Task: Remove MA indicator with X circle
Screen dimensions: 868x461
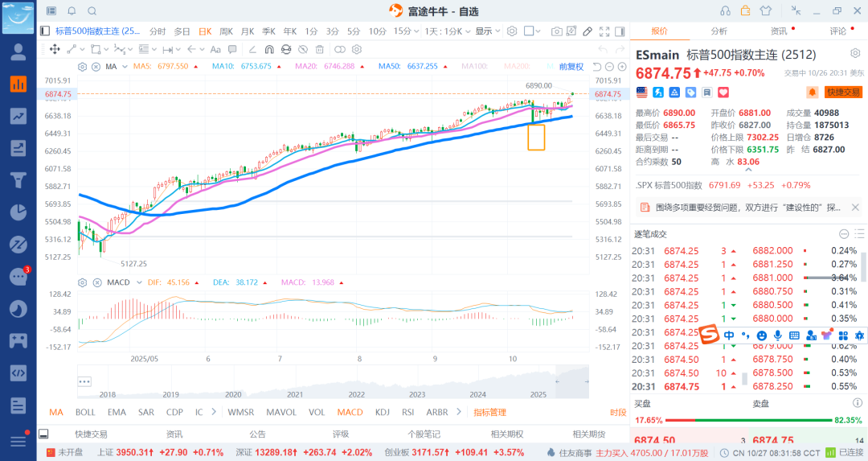Action: [x=96, y=67]
